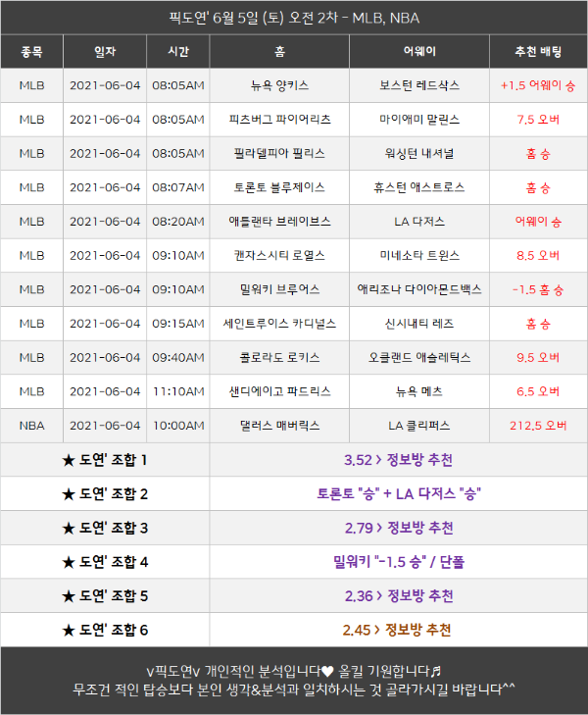
Task: Click away team '마이애미 말린스'
Action: 419,120
